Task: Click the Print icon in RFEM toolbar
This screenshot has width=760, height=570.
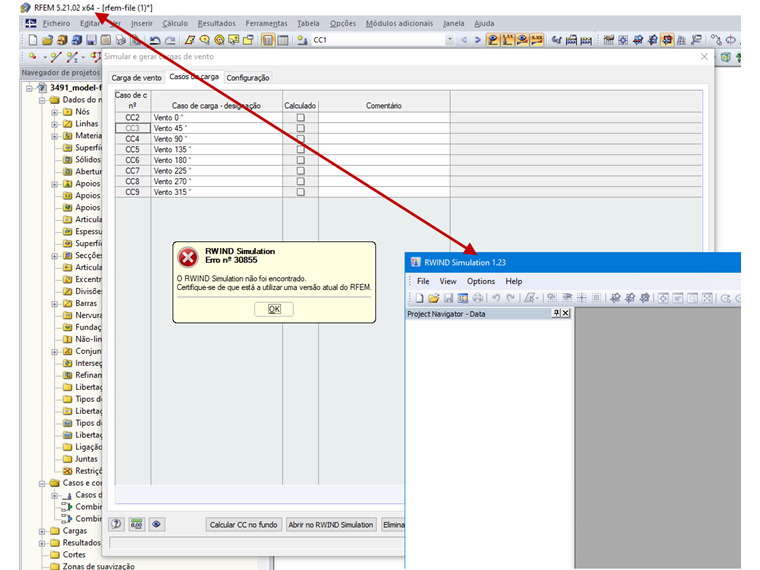Action: coord(121,40)
